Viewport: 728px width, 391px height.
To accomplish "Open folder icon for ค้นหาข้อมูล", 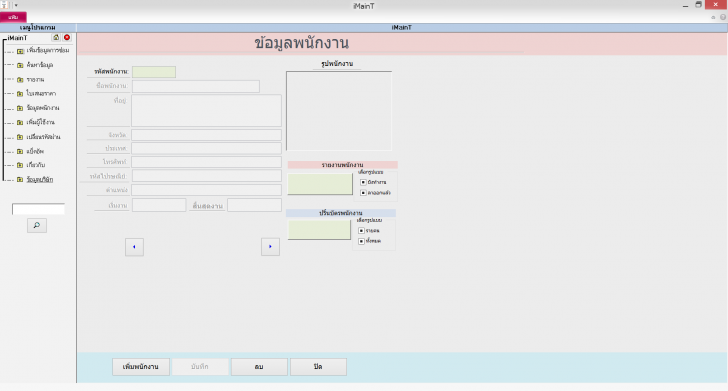I will pos(20,65).
